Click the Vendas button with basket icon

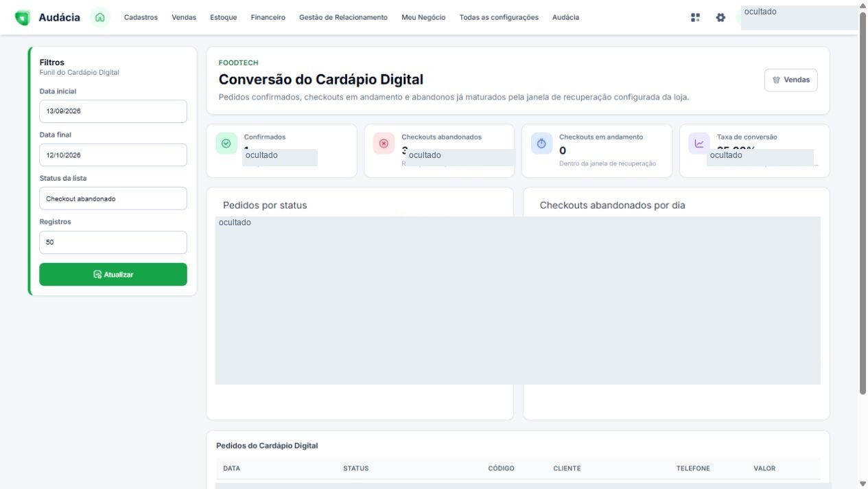coord(790,80)
